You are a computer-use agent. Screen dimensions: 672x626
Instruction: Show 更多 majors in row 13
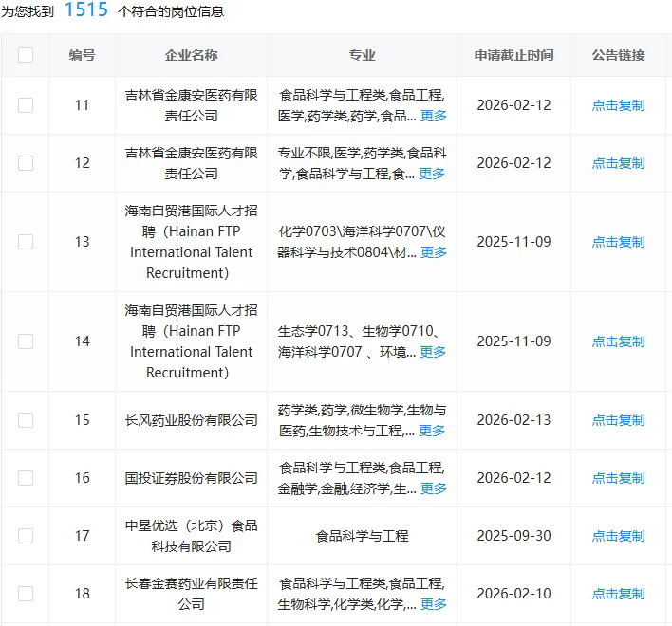[433, 252]
